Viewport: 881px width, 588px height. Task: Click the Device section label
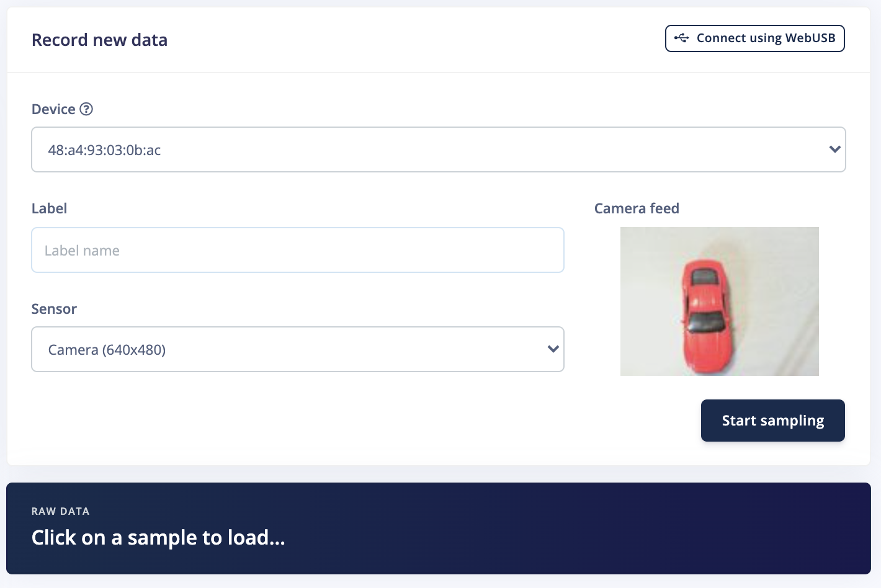[x=53, y=109]
